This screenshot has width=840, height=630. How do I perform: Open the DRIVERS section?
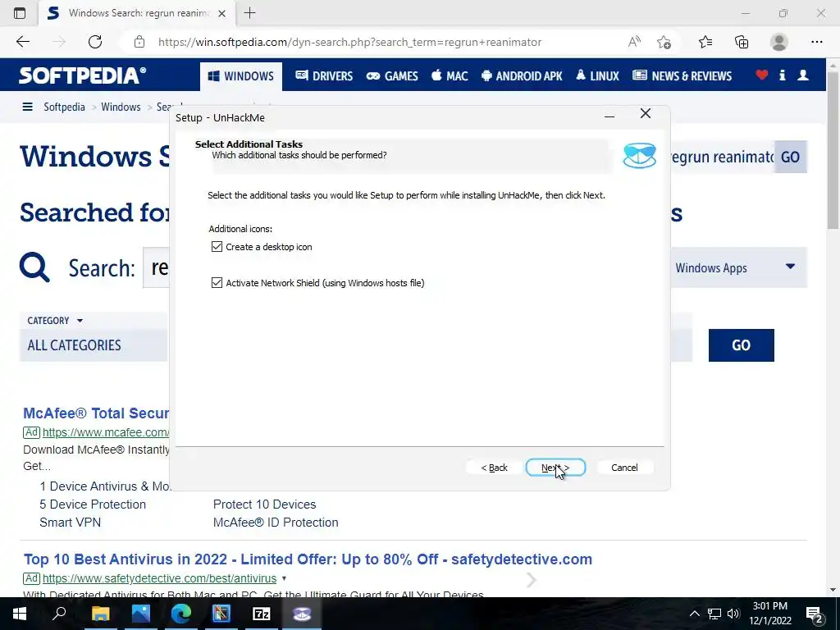coord(324,76)
